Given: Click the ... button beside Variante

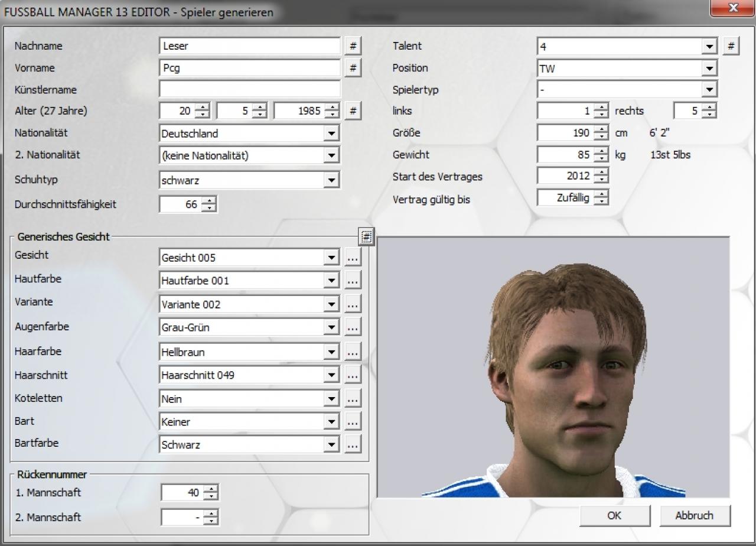Looking at the screenshot, I should 353,304.
